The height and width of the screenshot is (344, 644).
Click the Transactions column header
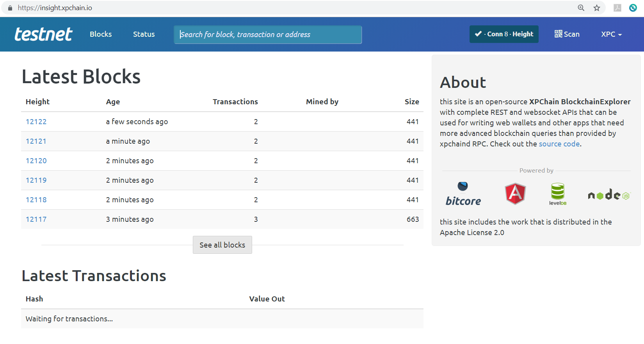(235, 102)
